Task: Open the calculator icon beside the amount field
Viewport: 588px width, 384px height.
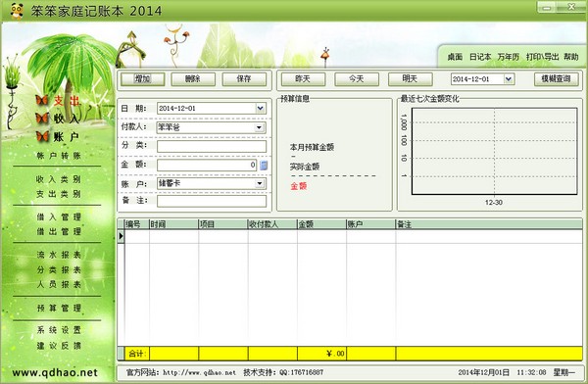Action: [x=264, y=165]
